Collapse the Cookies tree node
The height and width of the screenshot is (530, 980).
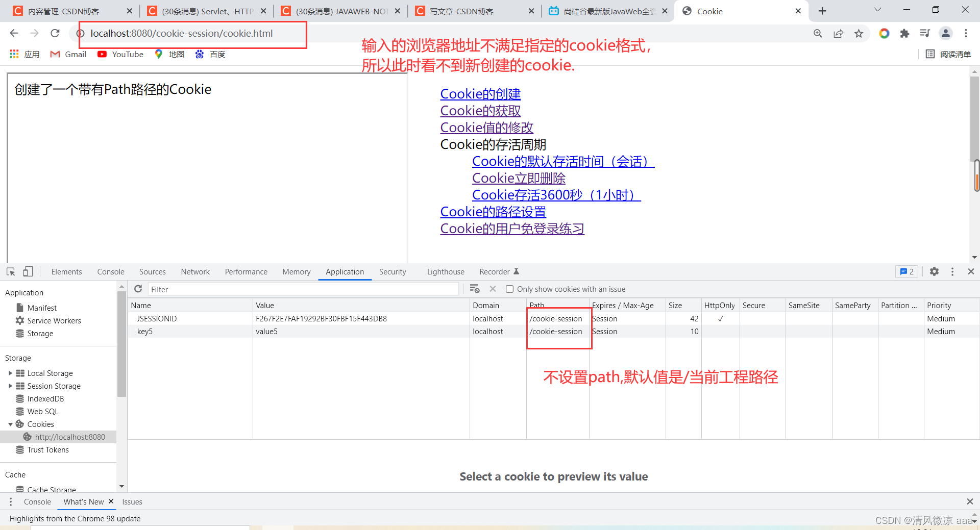[x=10, y=424]
